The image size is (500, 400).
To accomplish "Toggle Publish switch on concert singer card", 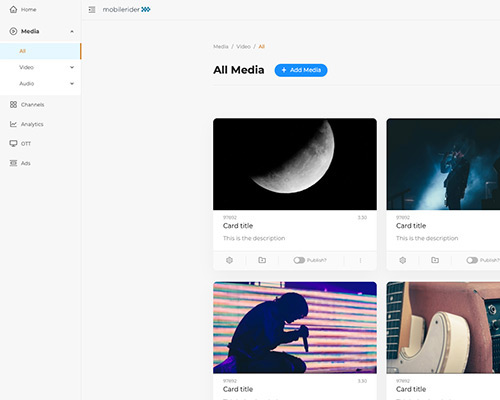I will coord(472,260).
